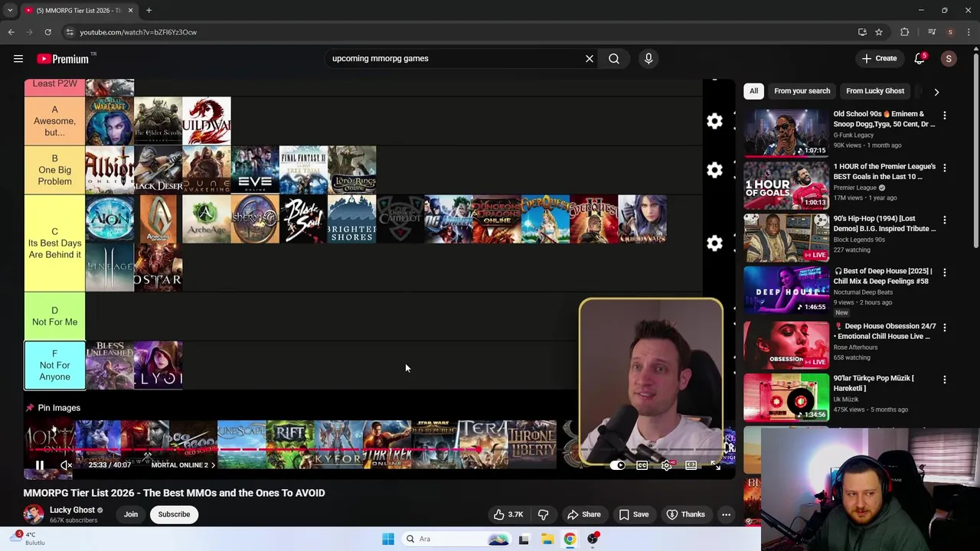This screenshot has height=551, width=980.
Task: Open the Lucky Ghost channel name
Action: coord(72,510)
